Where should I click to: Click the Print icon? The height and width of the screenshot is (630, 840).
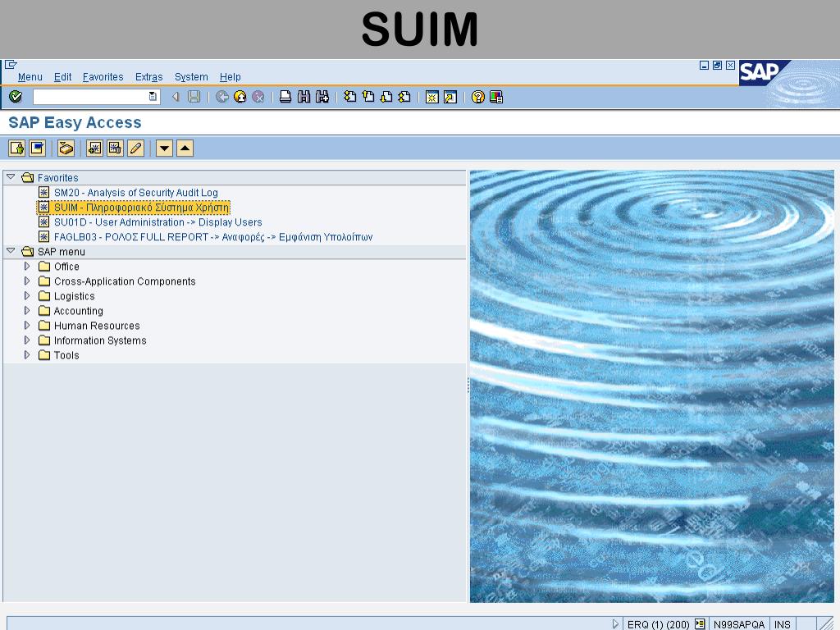click(x=285, y=97)
